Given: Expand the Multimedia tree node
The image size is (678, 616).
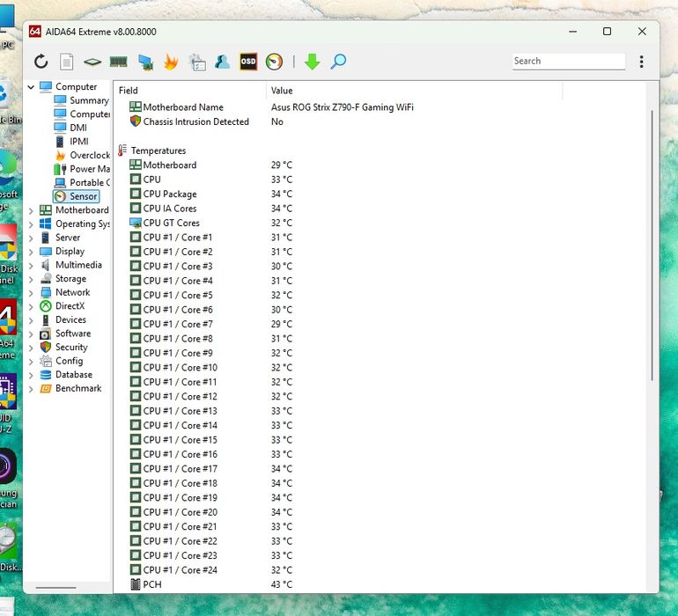Looking at the screenshot, I should coord(31,266).
